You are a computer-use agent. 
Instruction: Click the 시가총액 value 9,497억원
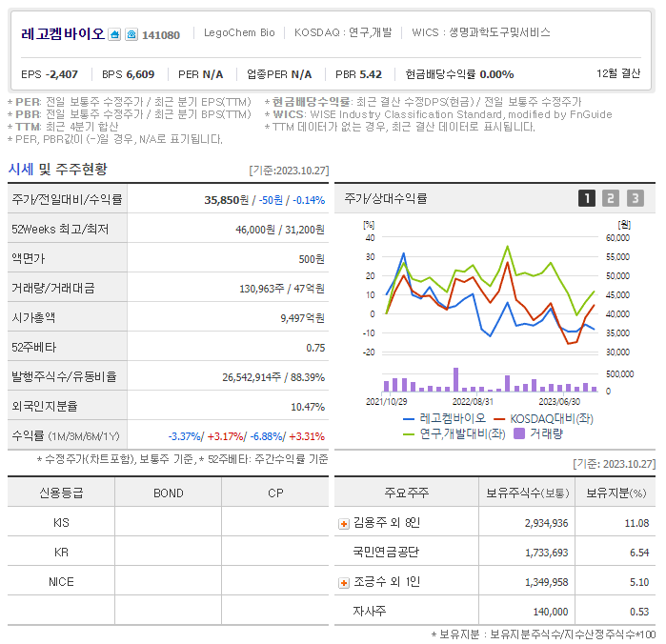point(302,318)
